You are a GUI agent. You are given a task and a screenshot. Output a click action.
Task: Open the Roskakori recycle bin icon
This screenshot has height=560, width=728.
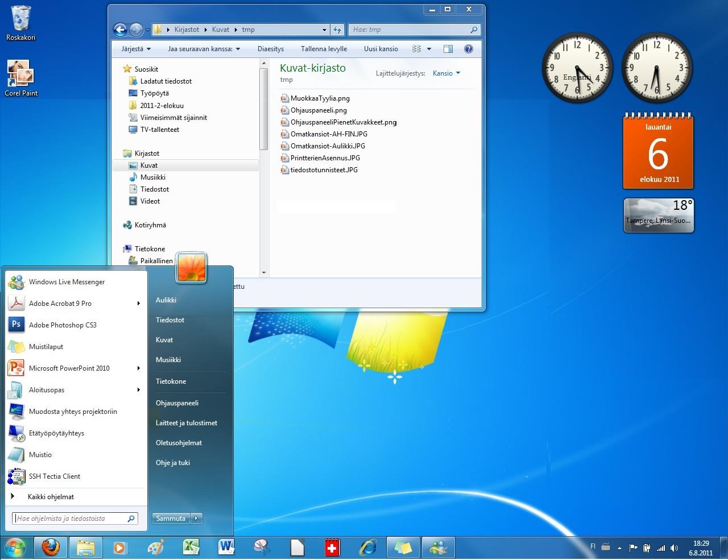21,23
